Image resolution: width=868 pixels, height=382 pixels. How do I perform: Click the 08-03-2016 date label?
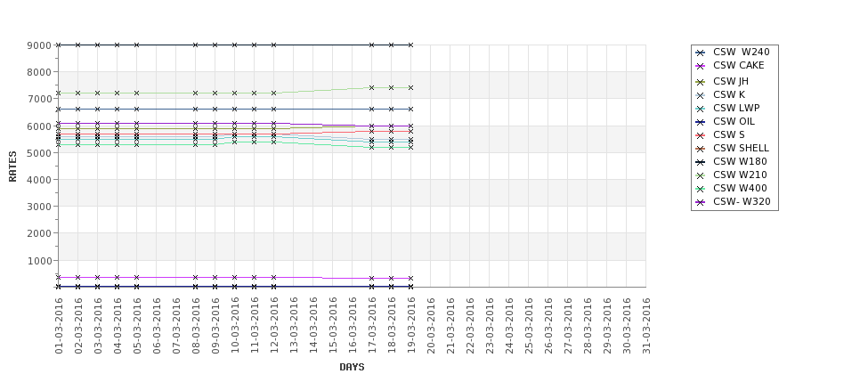(x=196, y=326)
